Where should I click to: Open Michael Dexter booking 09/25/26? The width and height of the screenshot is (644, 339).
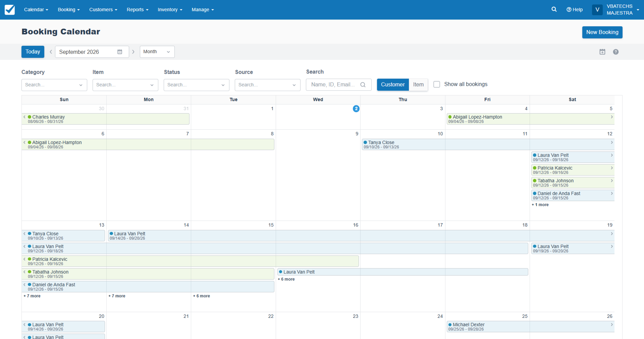click(530, 327)
